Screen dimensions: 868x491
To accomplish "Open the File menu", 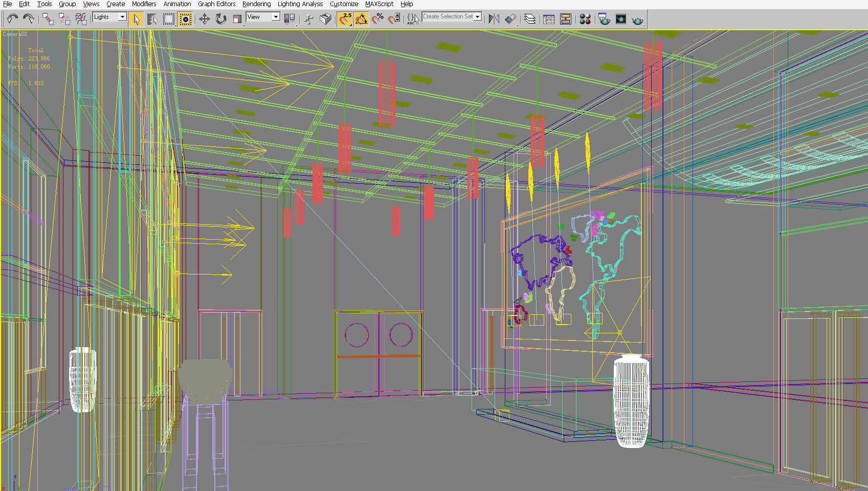I will tap(8, 4).
